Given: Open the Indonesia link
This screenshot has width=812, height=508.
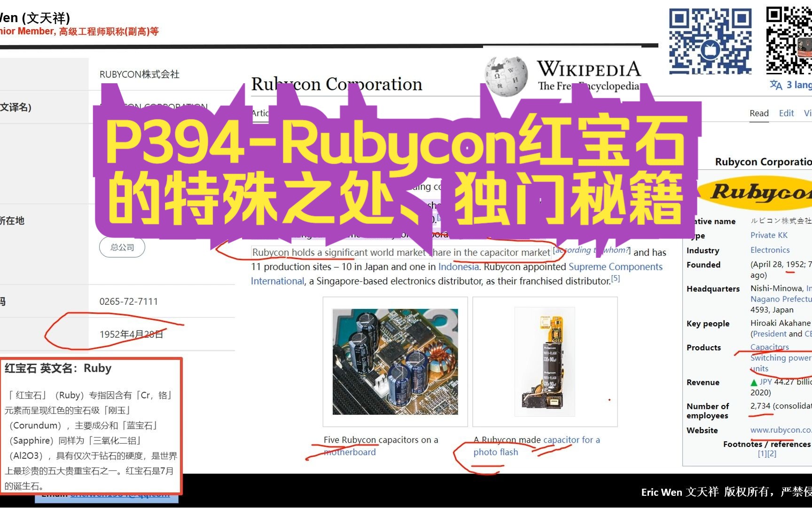Looking at the screenshot, I should click(x=458, y=267).
